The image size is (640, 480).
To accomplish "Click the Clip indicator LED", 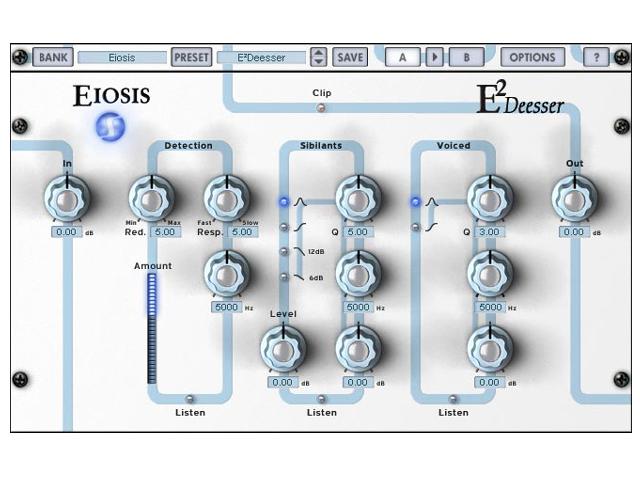I will 322,108.
